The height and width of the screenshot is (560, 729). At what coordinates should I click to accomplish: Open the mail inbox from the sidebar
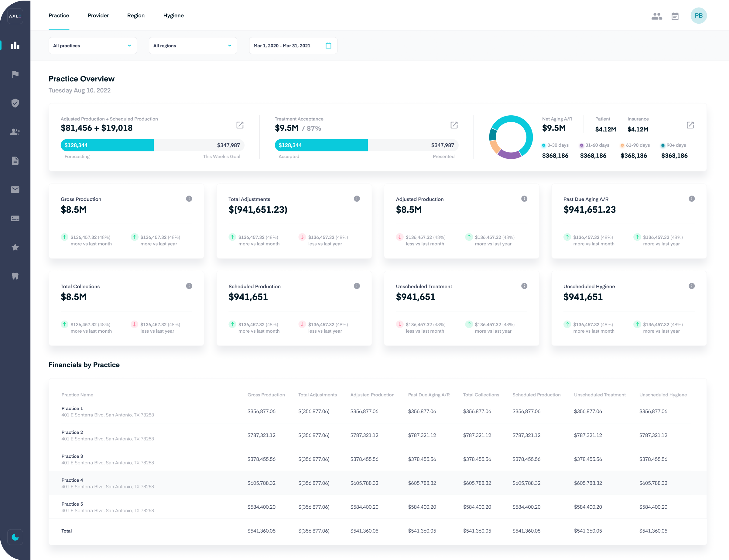point(15,189)
